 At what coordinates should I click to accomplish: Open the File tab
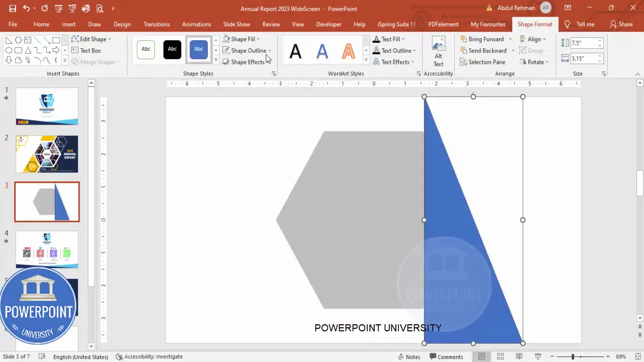[13, 24]
